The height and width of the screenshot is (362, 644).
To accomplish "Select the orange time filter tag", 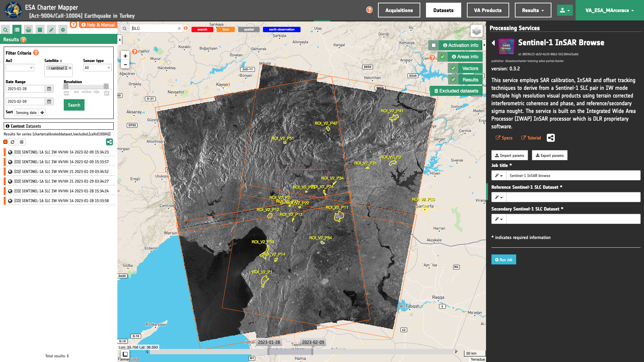I will coord(225,29).
